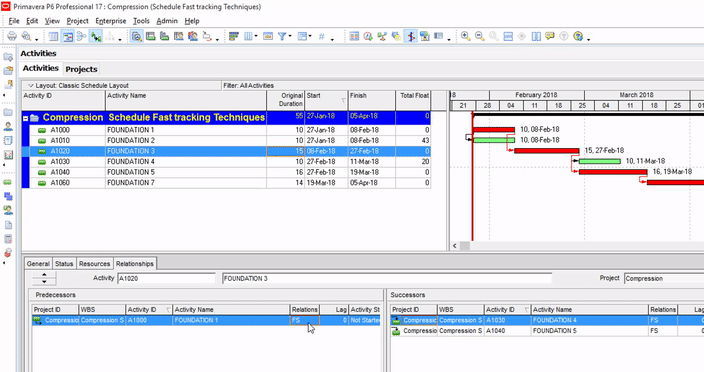Open the File menu
The image size is (704, 372).
[14, 21]
